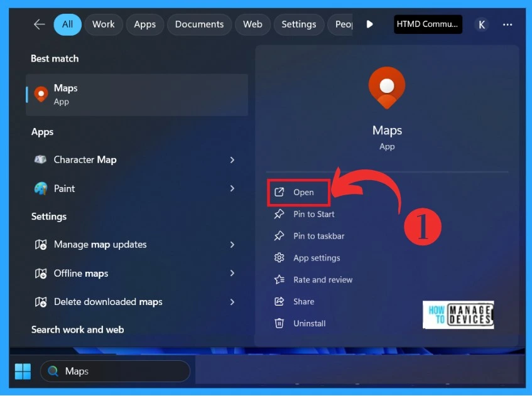Screen dimensions: 532x396
Task: Click the HTMD Community account button
Action: [428, 24]
